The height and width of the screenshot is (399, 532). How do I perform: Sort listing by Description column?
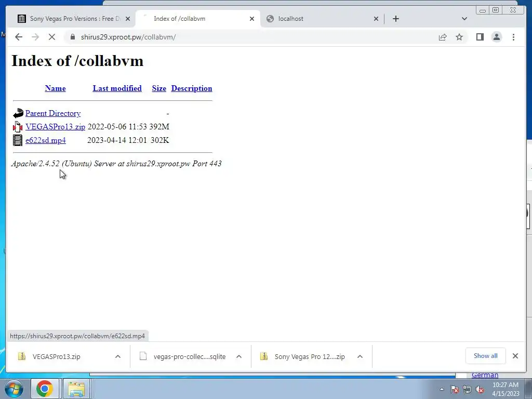point(192,88)
